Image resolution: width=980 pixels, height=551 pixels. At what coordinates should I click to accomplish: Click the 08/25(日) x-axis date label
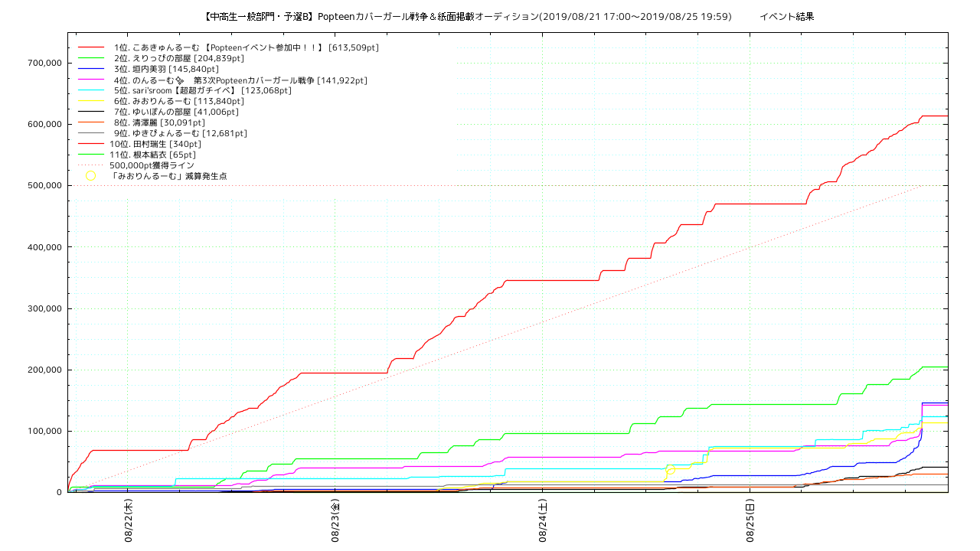tap(750, 521)
